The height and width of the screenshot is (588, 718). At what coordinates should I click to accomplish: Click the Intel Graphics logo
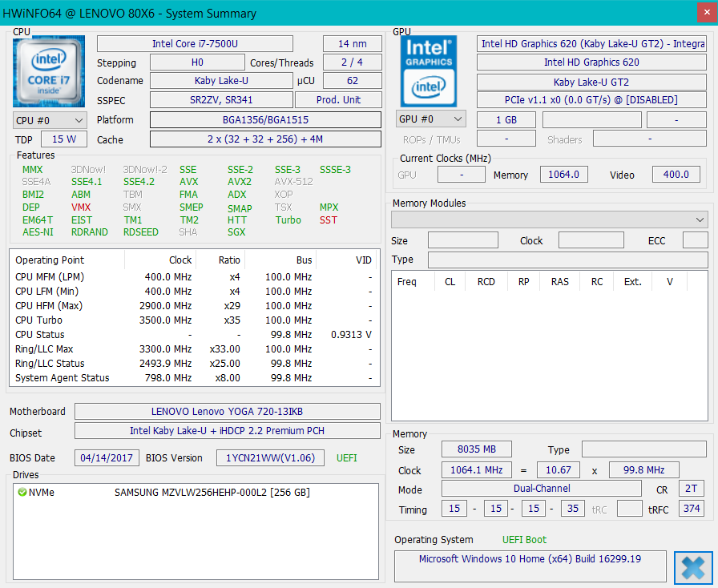(429, 71)
